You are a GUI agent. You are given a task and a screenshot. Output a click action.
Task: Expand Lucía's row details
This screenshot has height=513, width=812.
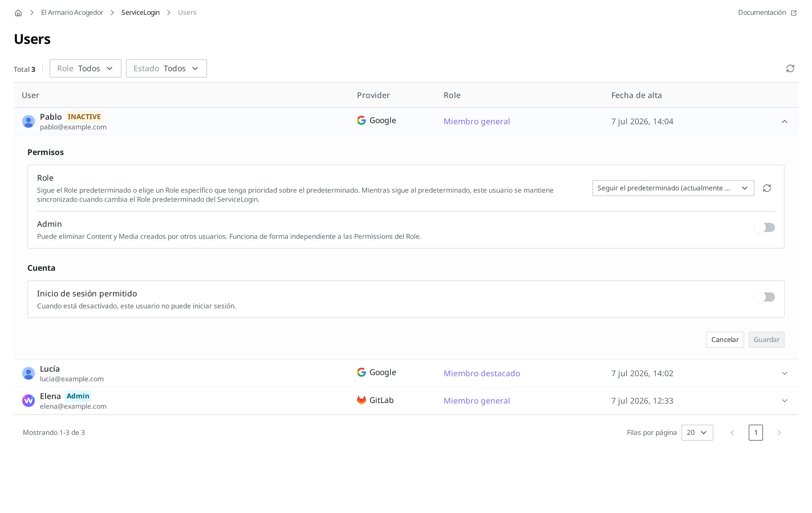[x=784, y=373]
